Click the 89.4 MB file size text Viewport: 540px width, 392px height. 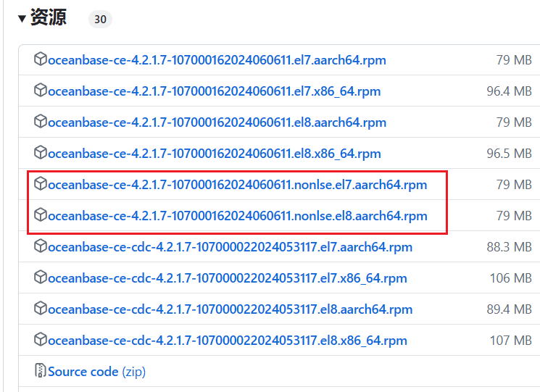(509, 309)
